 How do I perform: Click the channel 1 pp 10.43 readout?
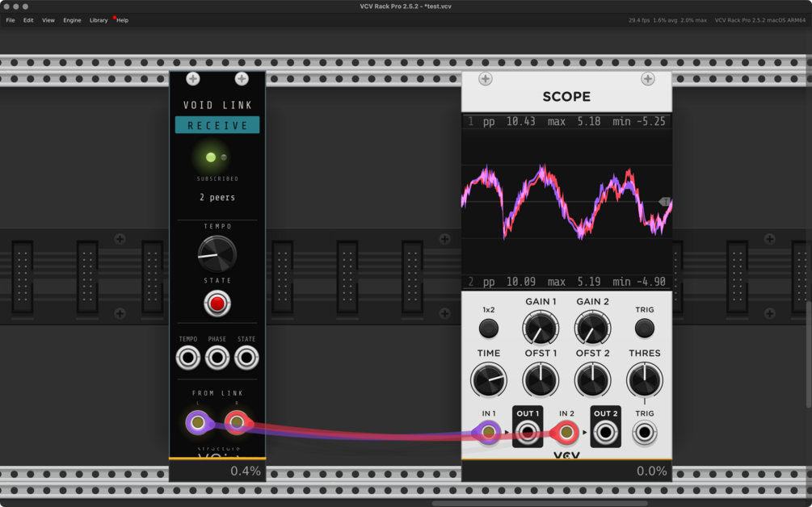pos(509,122)
